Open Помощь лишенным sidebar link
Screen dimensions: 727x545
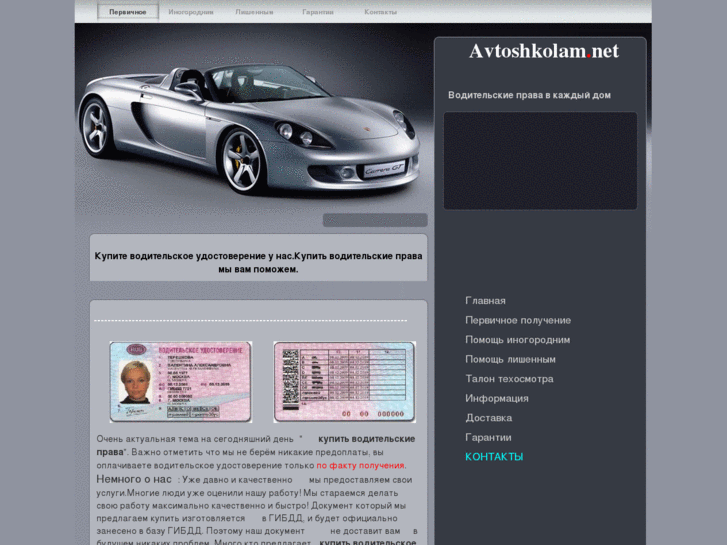click(510, 359)
